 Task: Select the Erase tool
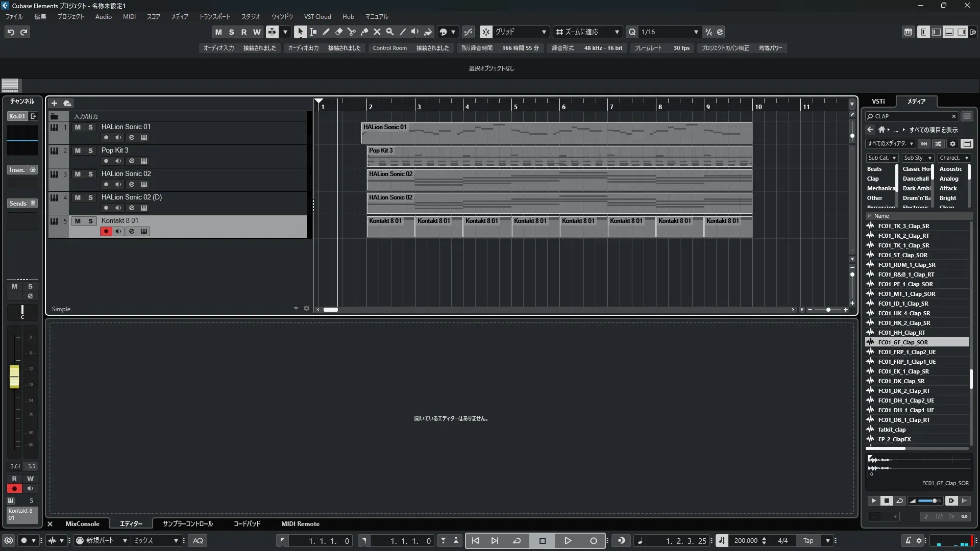338,32
